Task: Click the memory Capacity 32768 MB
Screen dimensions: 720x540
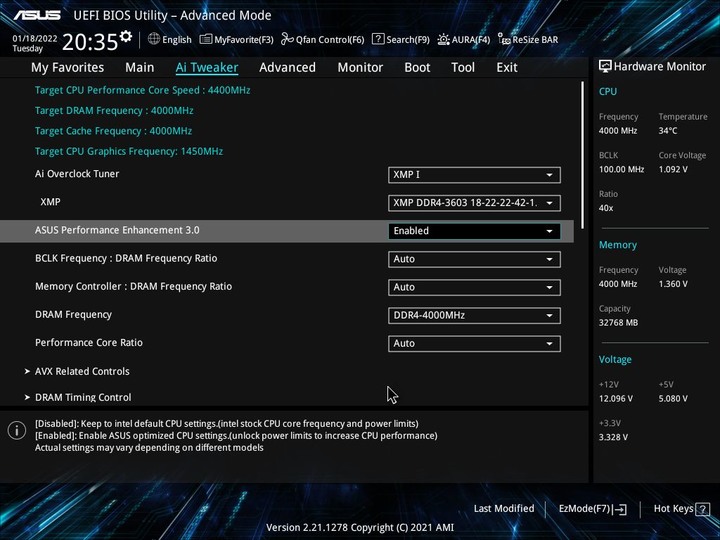Action: (618, 323)
